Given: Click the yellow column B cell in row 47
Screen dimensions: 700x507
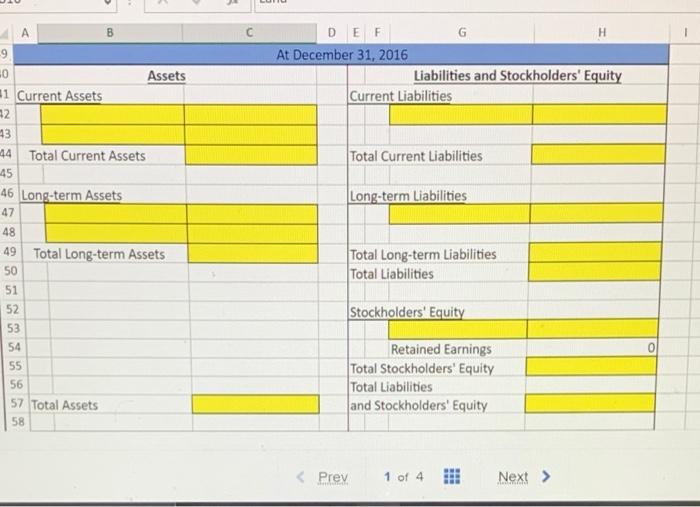Looking at the screenshot, I should [116, 214].
